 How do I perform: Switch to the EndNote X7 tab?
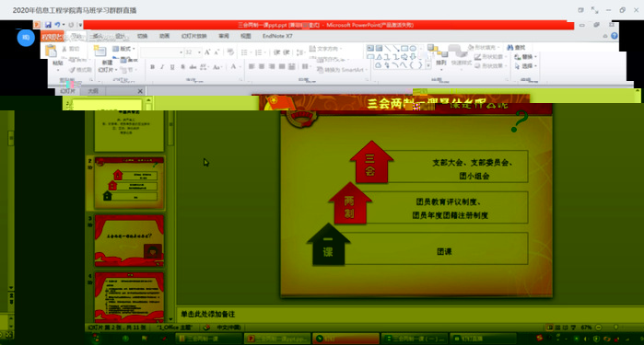277,36
